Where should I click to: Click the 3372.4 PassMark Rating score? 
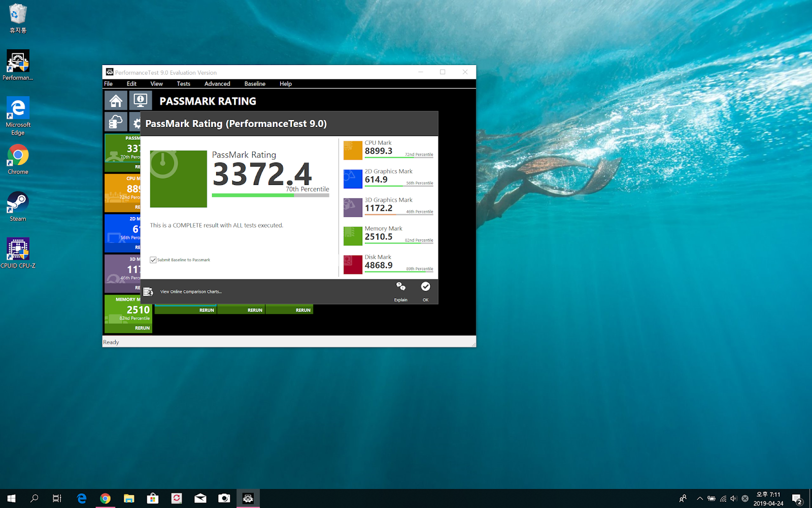pyautogui.click(x=262, y=174)
